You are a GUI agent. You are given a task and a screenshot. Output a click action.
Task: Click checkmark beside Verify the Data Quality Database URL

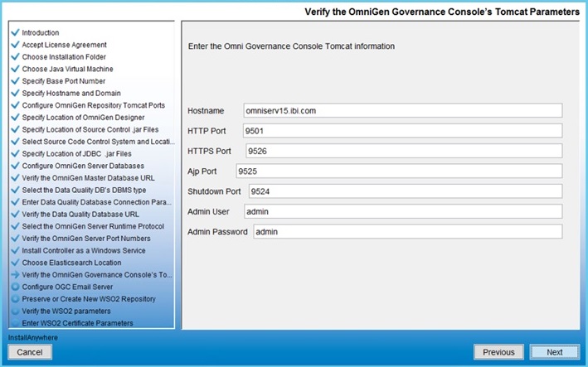click(x=15, y=214)
